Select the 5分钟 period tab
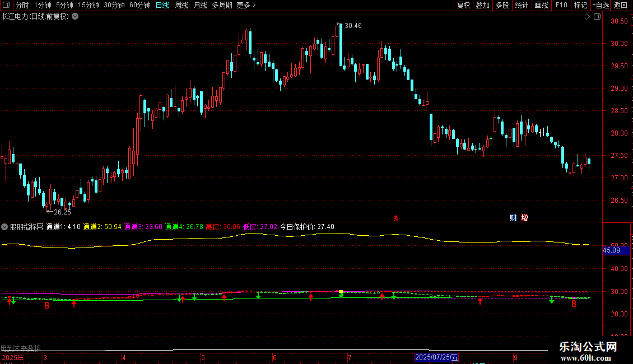 pyautogui.click(x=64, y=5)
